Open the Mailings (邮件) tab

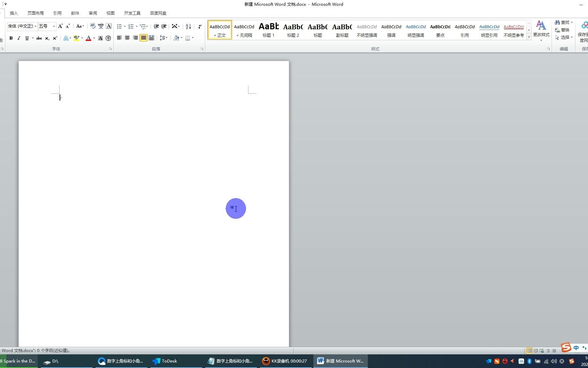tap(75, 13)
